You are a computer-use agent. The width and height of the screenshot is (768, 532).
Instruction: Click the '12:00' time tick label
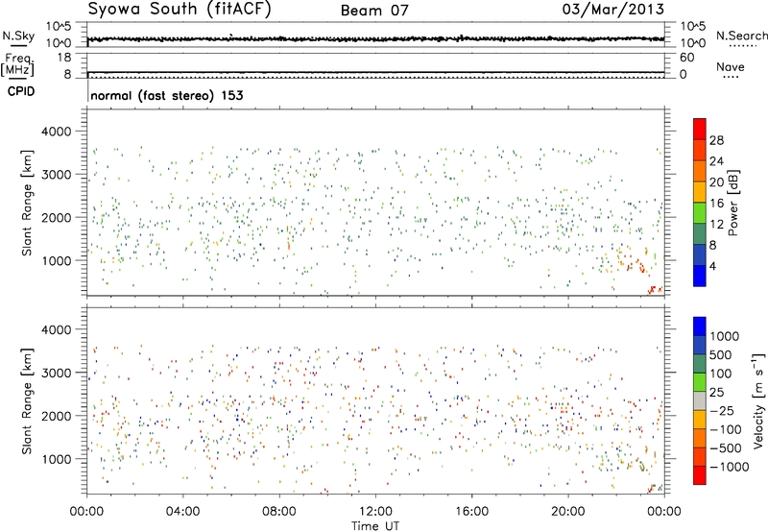click(x=375, y=512)
